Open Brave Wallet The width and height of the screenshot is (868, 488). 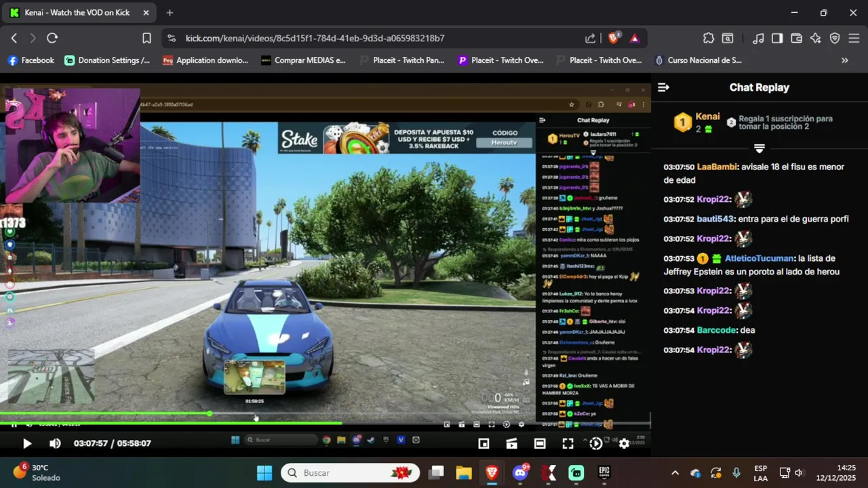click(x=796, y=38)
